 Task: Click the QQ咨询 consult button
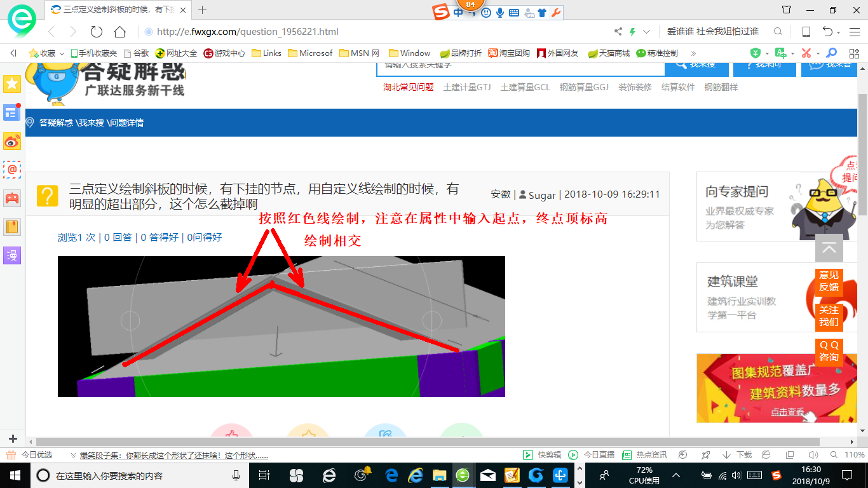pos(829,351)
